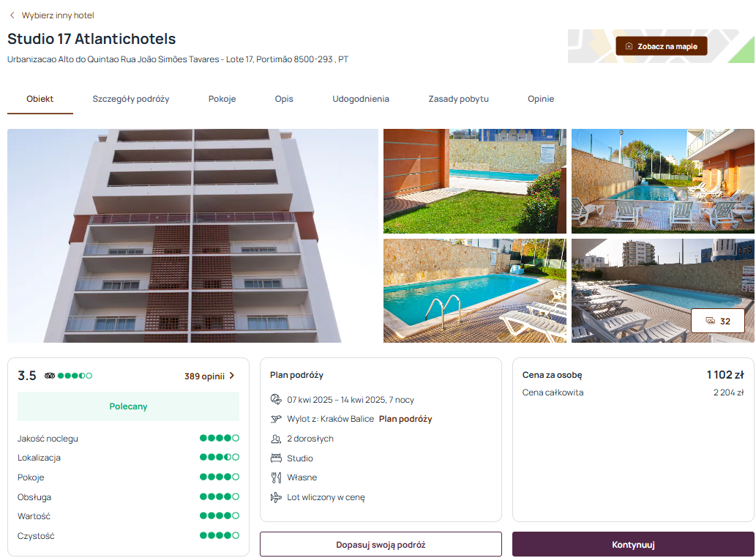Image resolution: width=756 pixels, height=558 pixels.
Task: Switch to the Opinie tab
Action: 541,99
